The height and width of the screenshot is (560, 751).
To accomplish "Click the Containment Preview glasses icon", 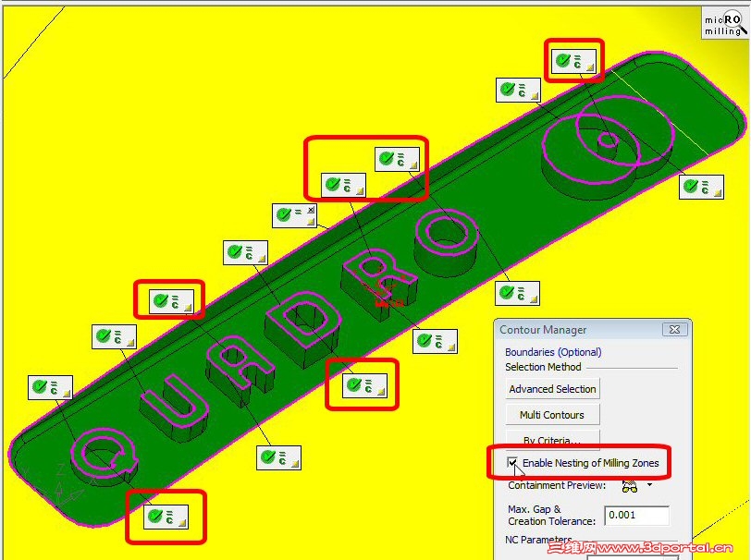I will pyautogui.click(x=629, y=486).
